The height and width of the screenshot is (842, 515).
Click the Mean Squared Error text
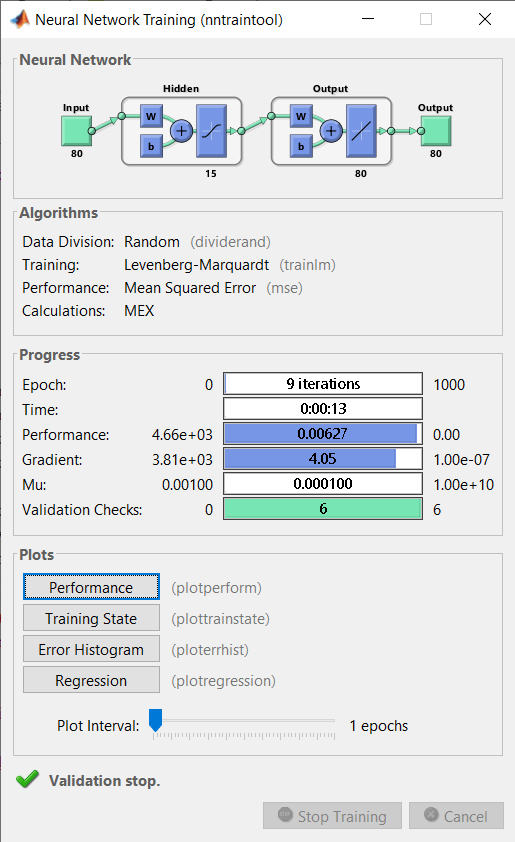(x=190, y=288)
